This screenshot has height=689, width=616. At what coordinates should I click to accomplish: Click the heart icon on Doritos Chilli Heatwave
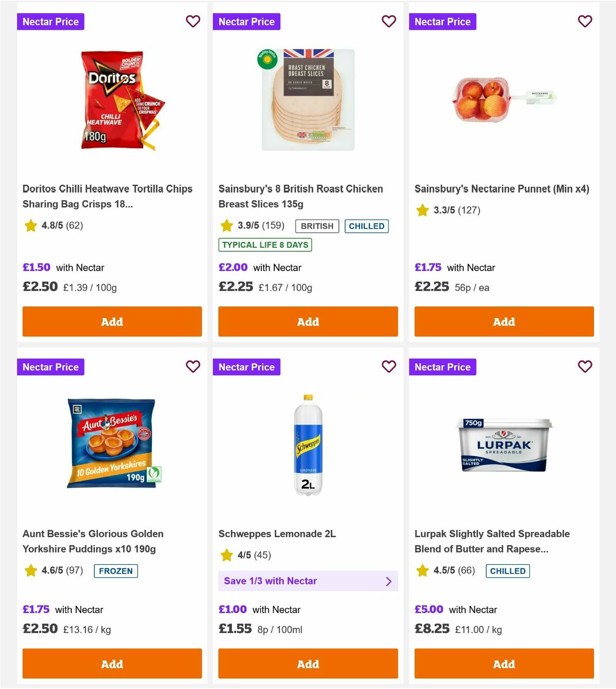pos(193,22)
